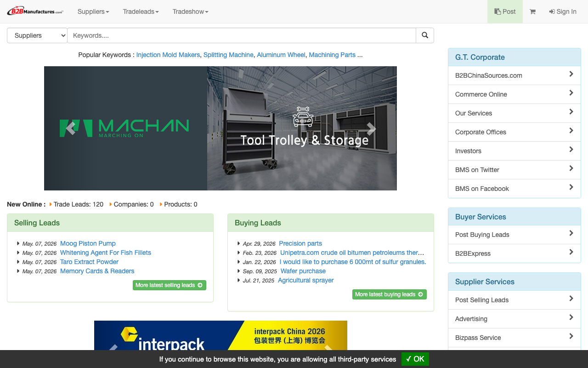
Task: Open the Tradeleads navigation menu
Action: (141, 11)
